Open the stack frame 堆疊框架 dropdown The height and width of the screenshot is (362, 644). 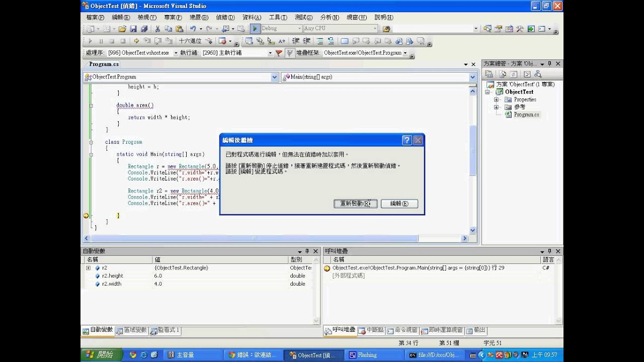(x=405, y=53)
